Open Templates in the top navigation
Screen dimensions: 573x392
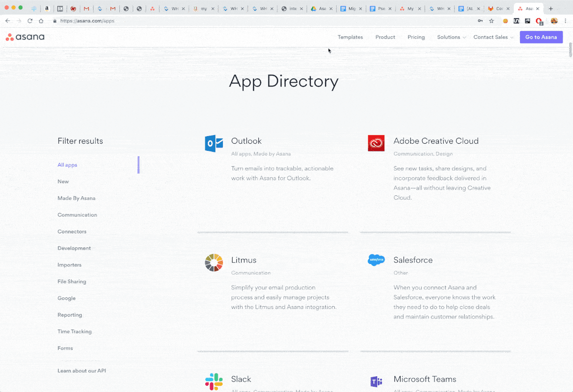(350, 37)
